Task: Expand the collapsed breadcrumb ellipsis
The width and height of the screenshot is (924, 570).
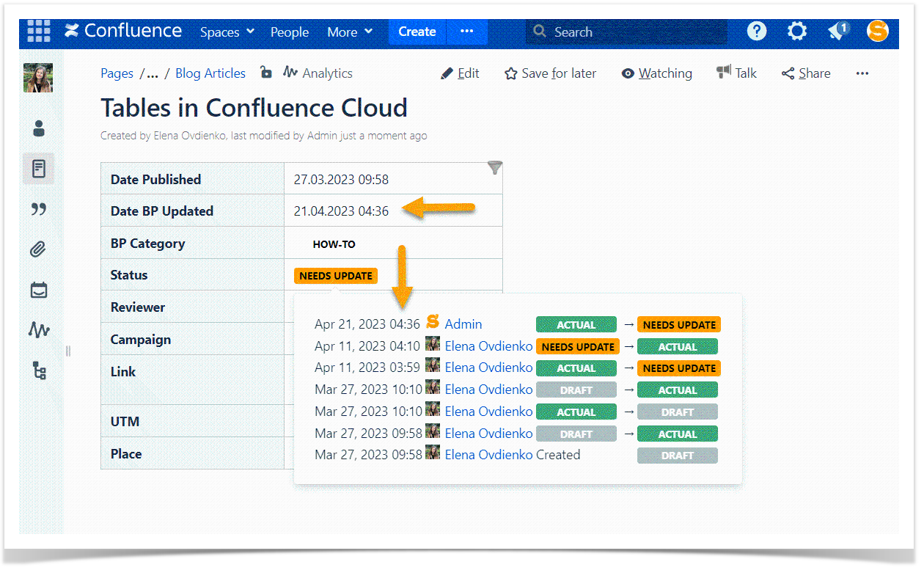Action: [153, 73]
